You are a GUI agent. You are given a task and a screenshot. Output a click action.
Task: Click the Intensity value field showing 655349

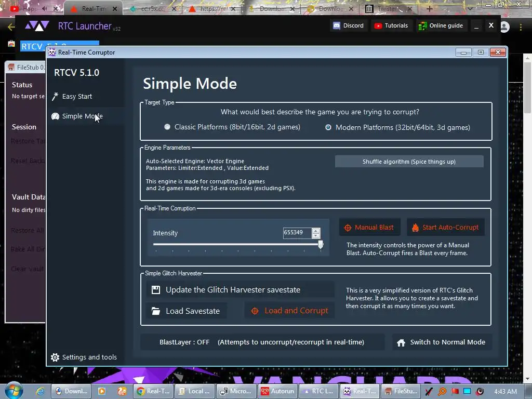[x=297, y=233]
